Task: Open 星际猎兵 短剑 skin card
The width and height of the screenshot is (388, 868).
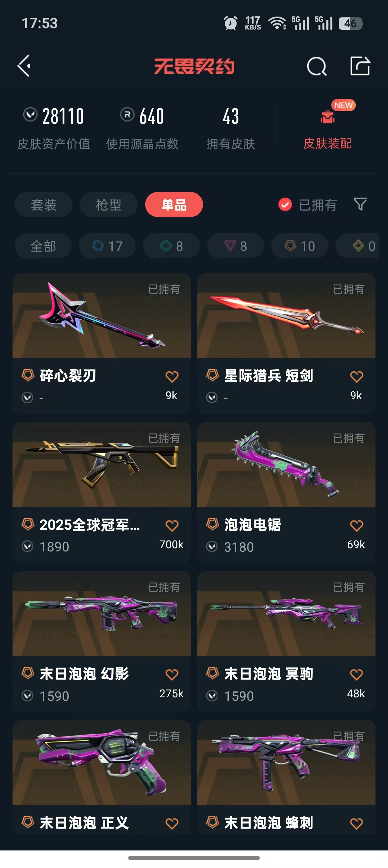Action: pos(286,344)
